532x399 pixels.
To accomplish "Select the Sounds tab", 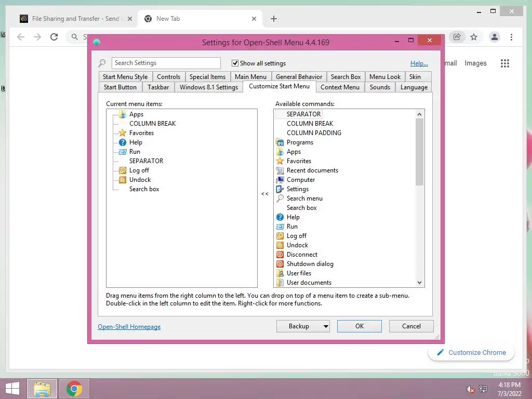I will (380, 87).
